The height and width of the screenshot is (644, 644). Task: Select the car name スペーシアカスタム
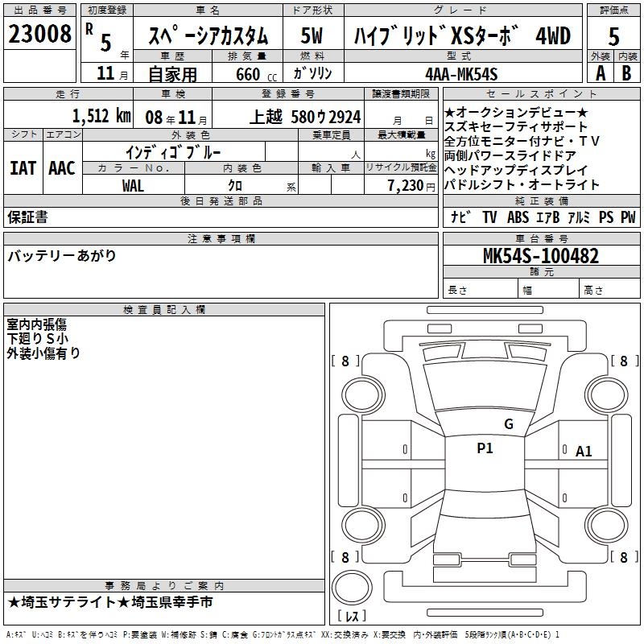(x=208, y=37)
